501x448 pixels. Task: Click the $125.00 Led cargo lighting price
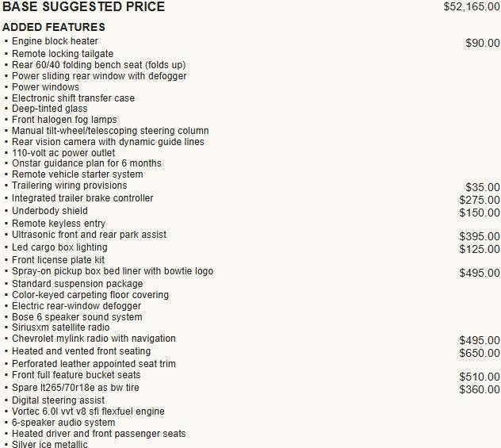pos(480,249)
